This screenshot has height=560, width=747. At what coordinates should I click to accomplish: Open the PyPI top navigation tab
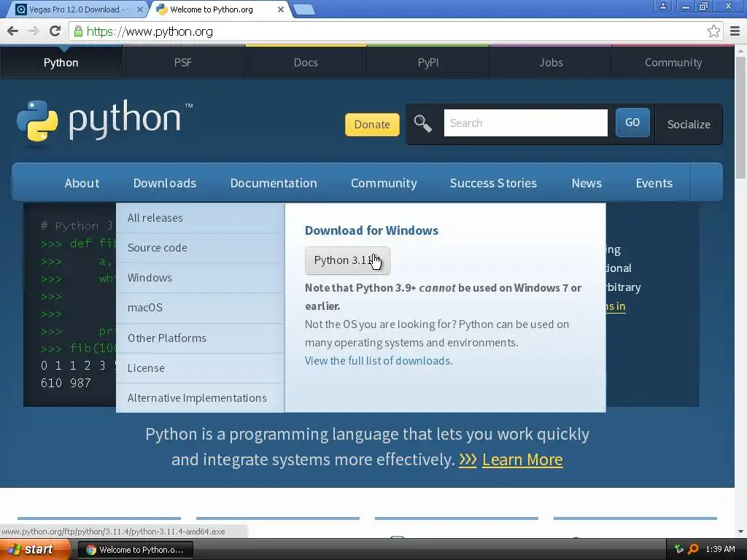click(x=427, y=63)
